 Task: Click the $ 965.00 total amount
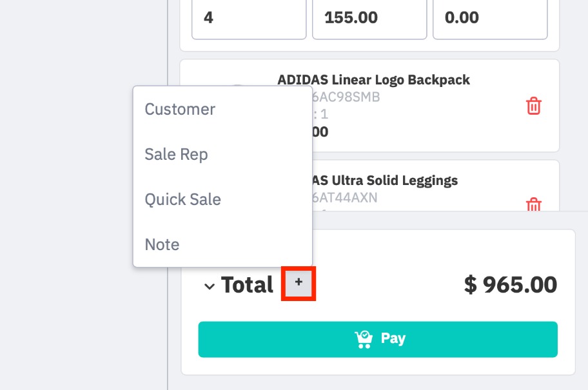(511, 284)
